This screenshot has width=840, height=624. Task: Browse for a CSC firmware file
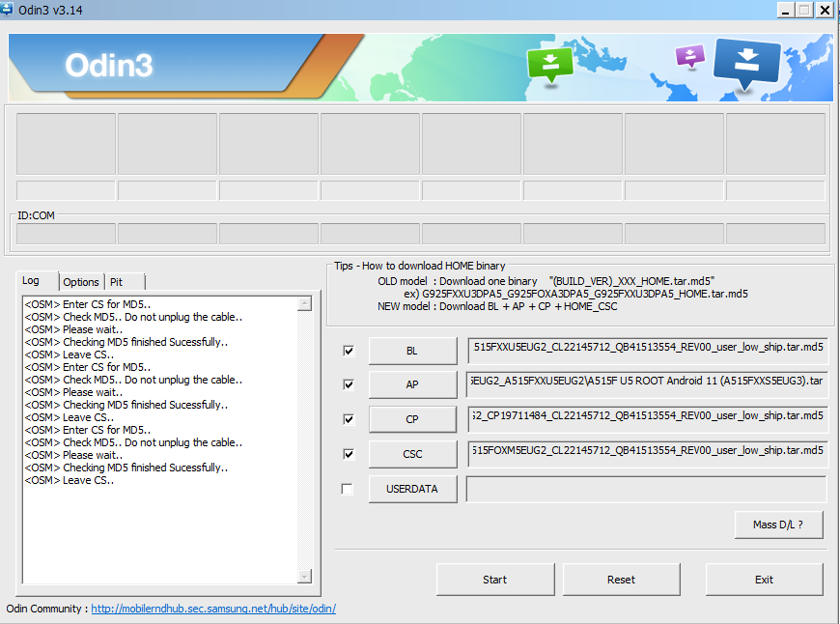point(412,454)
